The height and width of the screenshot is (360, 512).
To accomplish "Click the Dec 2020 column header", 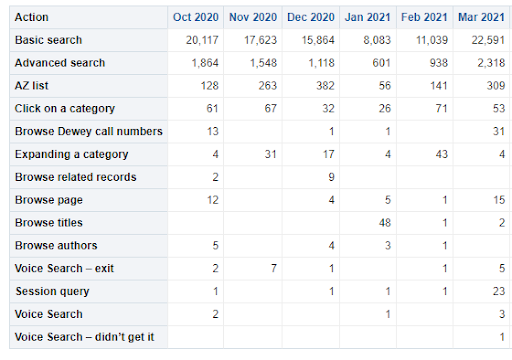I will [311, 17].
